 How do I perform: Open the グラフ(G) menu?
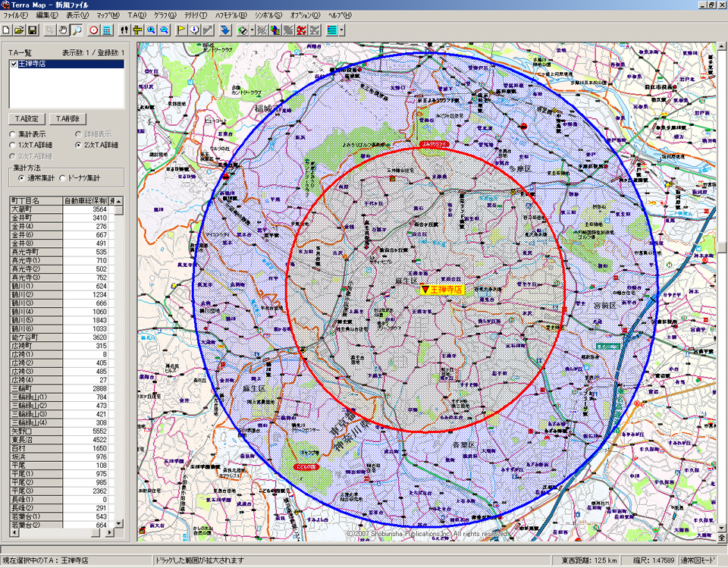tap(165, 15)
